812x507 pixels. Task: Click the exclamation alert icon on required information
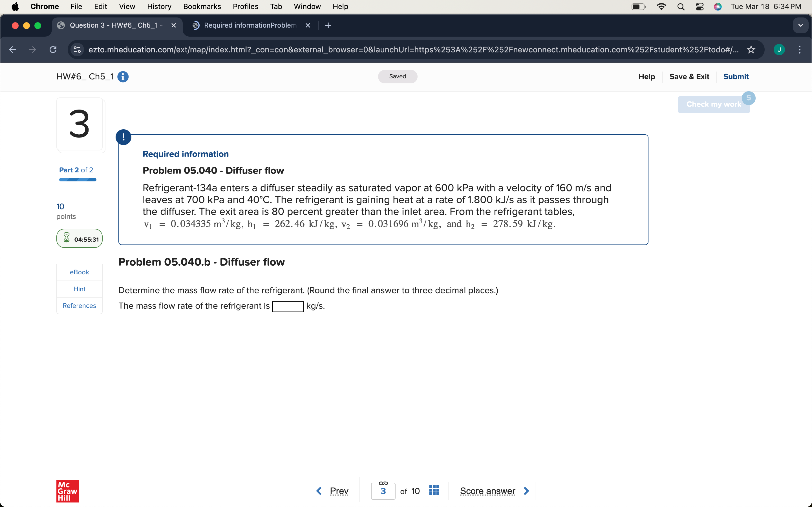(123, 137)
